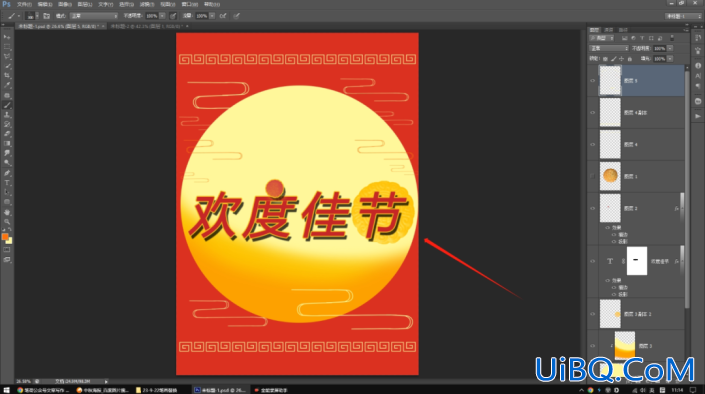Select the Eraser tool

(x=7, y=134)
